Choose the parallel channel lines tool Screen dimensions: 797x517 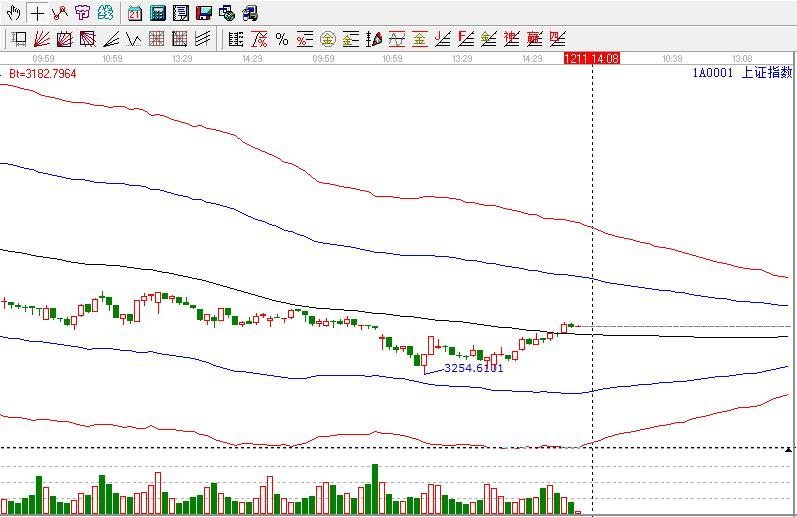click(202, 39)
